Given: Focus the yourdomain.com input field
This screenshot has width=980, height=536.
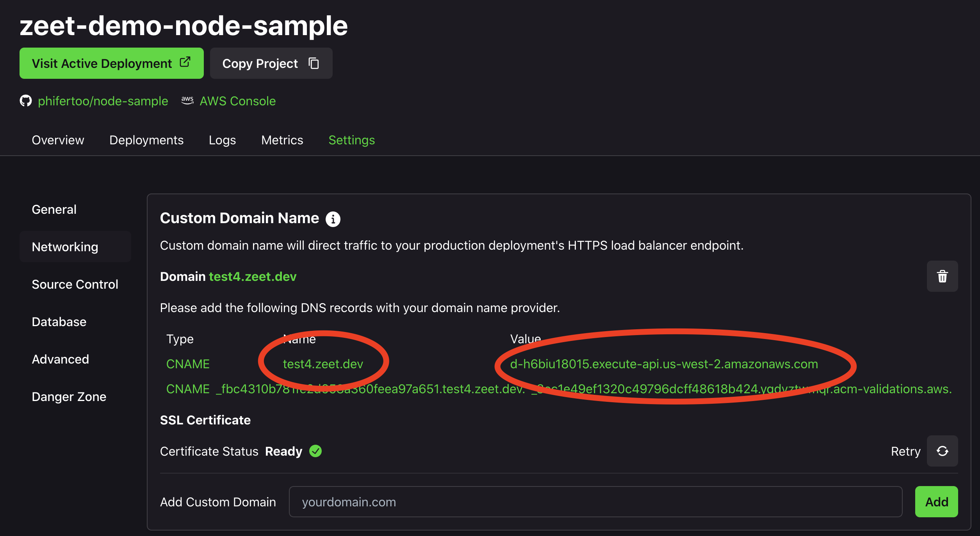Looking at the screenshot, I should point(595,502).
